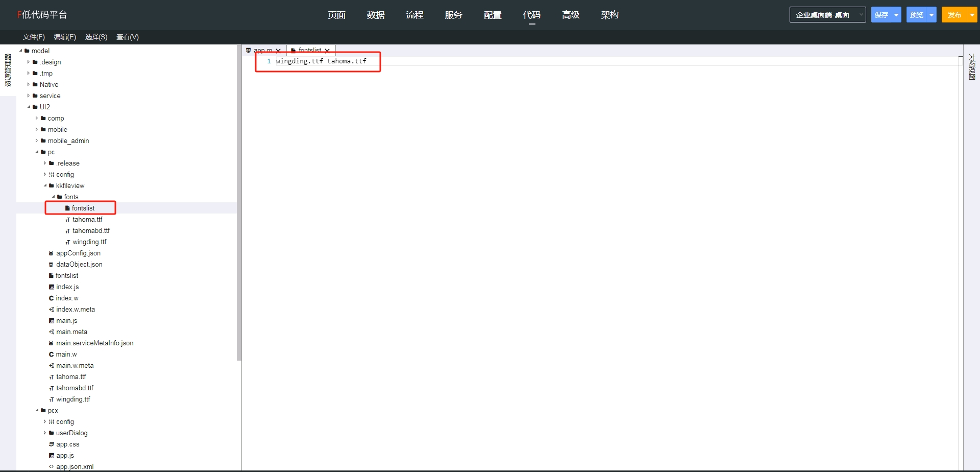Screen dimensions: 980x472
Task: Open the 编辑(E) menu
Action: tap(65, 37)
